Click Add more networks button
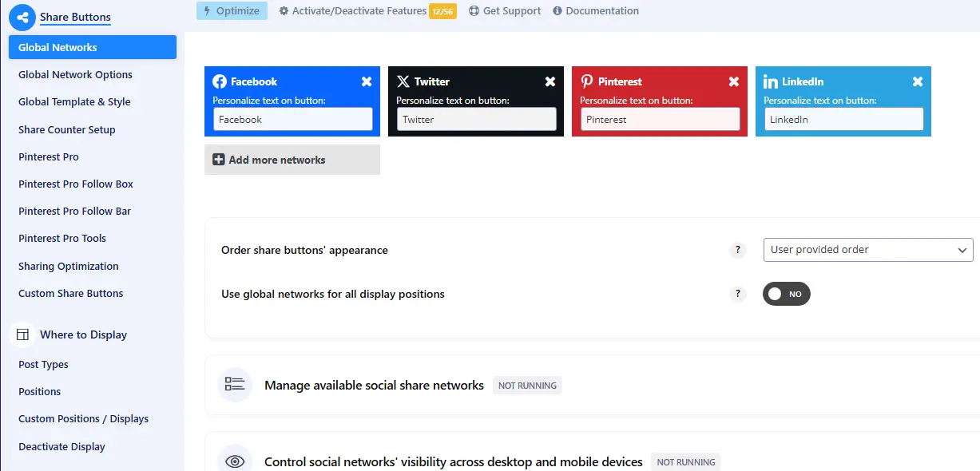Viewport: 980px width, 471px height. click(292, 160)
